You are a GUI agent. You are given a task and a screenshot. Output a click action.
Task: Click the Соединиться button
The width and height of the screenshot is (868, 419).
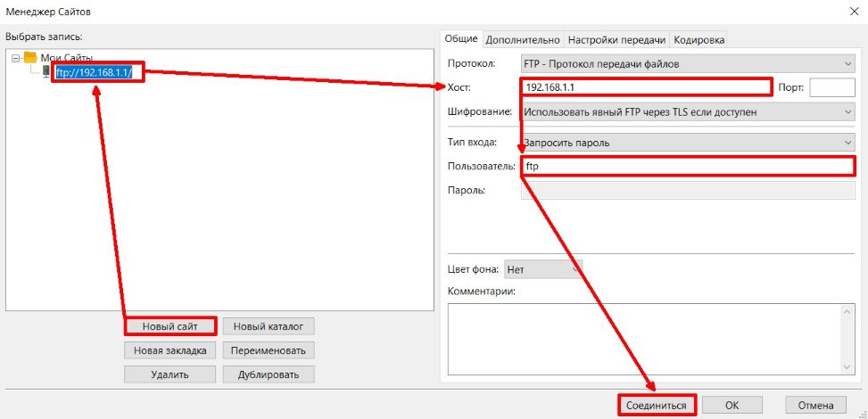[657, 405]
